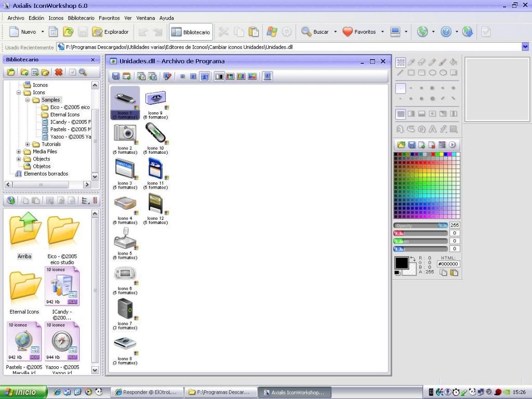Select the eraser tool
The width and height of the screenshot is (532, 399).
421,62
